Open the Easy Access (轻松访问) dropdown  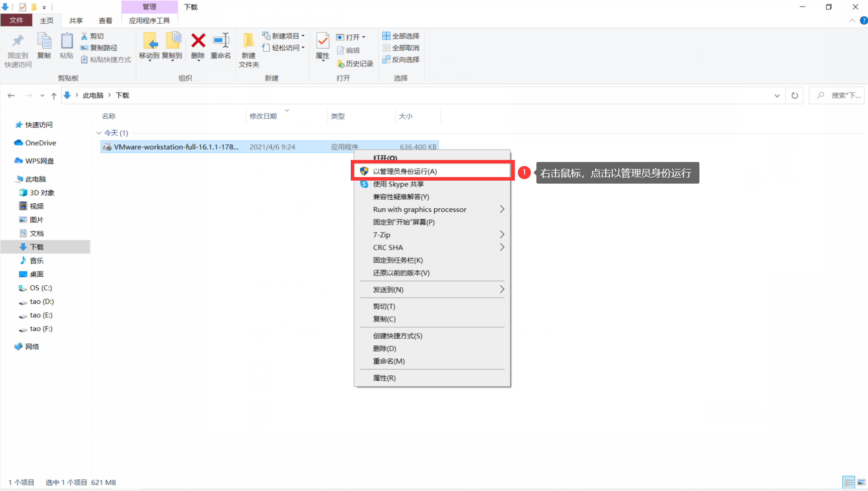(x=284, y=48)
